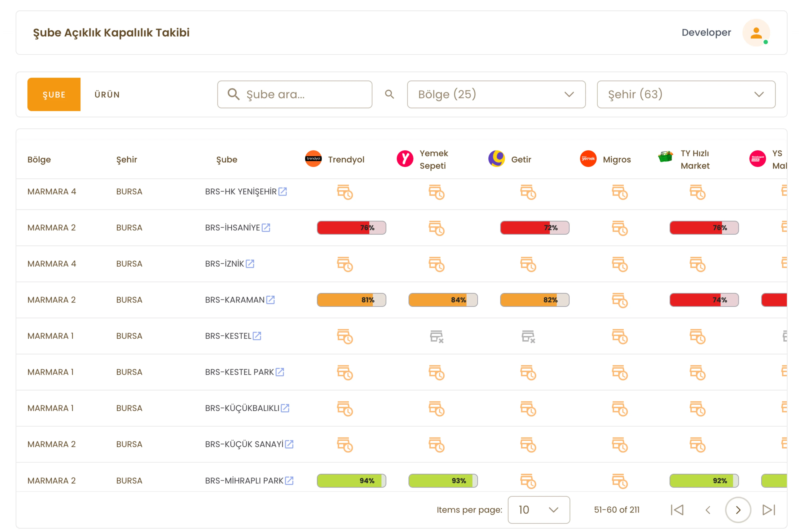Switch to the ÜRÜN tab

(107, 94)
